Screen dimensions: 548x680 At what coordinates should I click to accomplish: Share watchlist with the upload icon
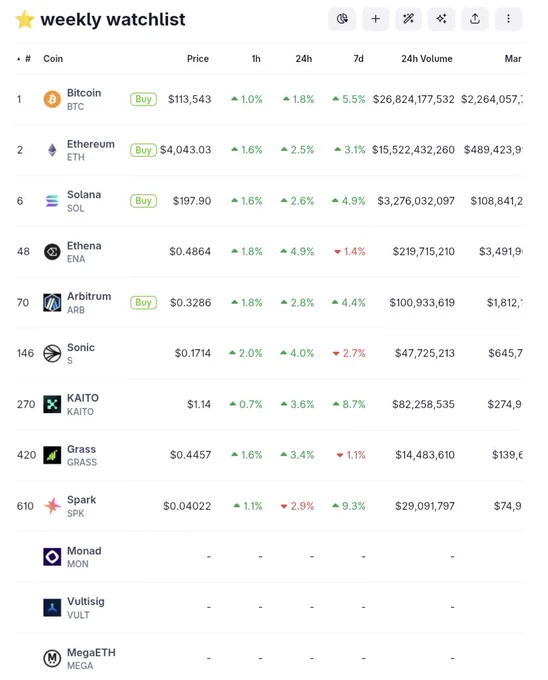pos(475,19)
